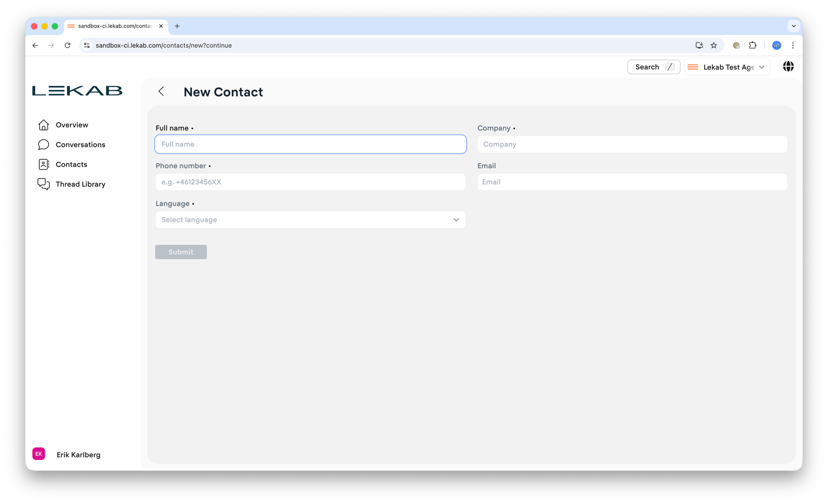Open the Chrome three-dot menu

pos(793,46)
